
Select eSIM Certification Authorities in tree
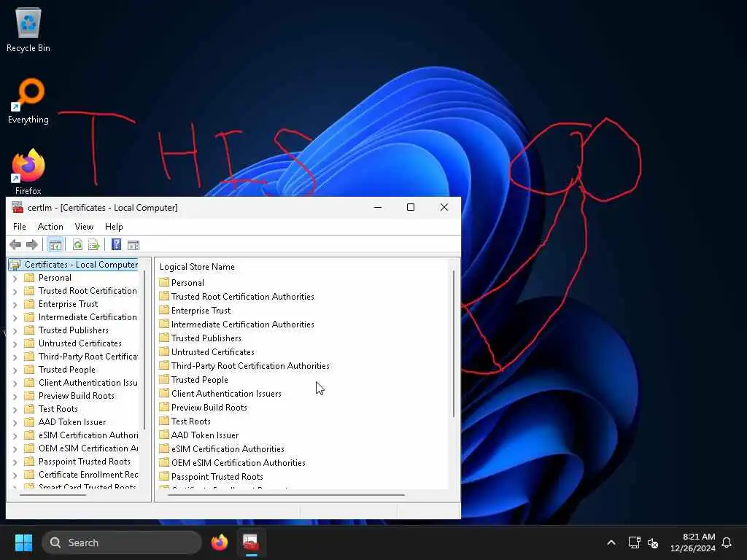pyautogui.click(x=88, y=435)
